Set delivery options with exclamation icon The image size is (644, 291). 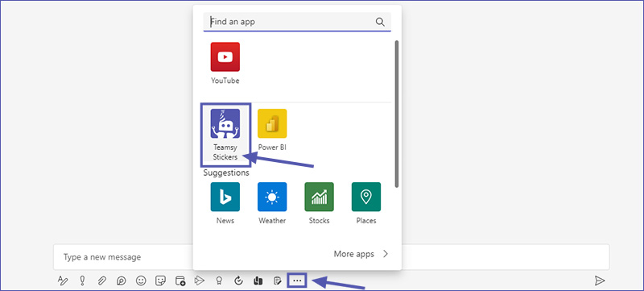click(x=83, y=281)
